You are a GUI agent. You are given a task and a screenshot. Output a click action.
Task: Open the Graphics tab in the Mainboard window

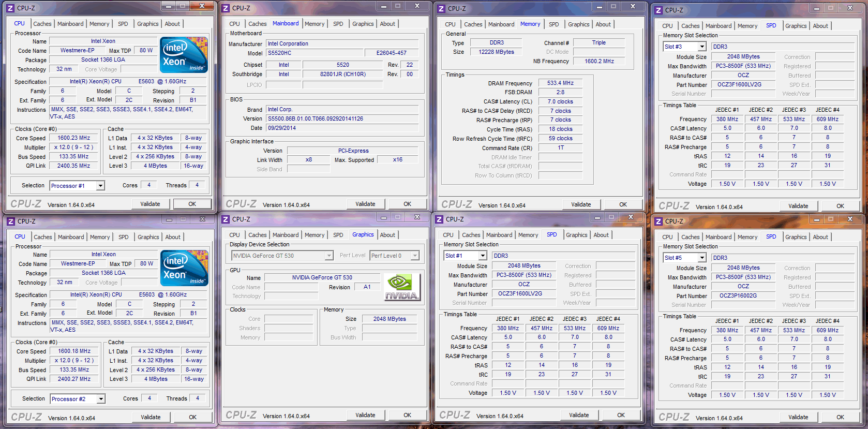point(363,24)
